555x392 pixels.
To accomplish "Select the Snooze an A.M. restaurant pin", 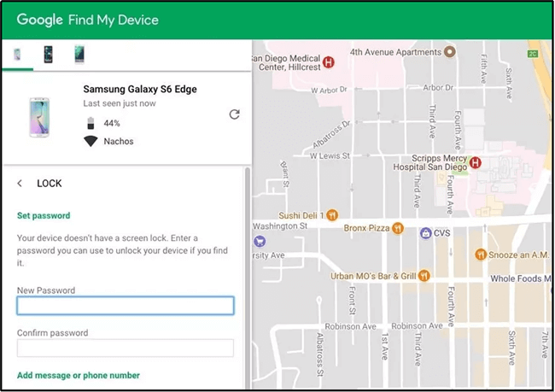I will 482,254.
